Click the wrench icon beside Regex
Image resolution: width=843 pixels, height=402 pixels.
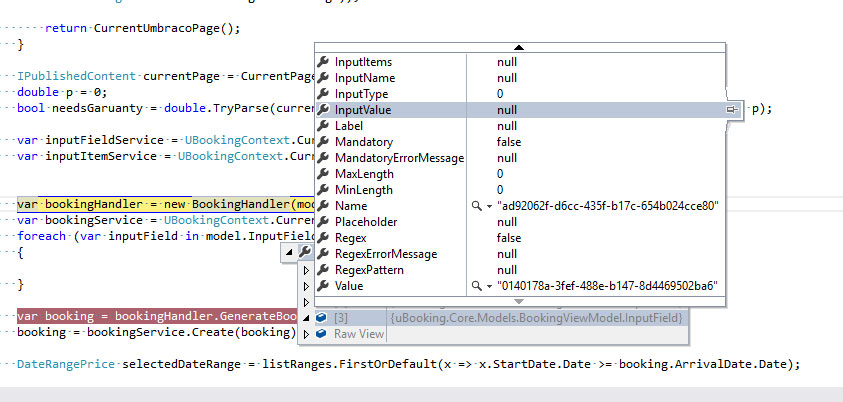[323, 238]
